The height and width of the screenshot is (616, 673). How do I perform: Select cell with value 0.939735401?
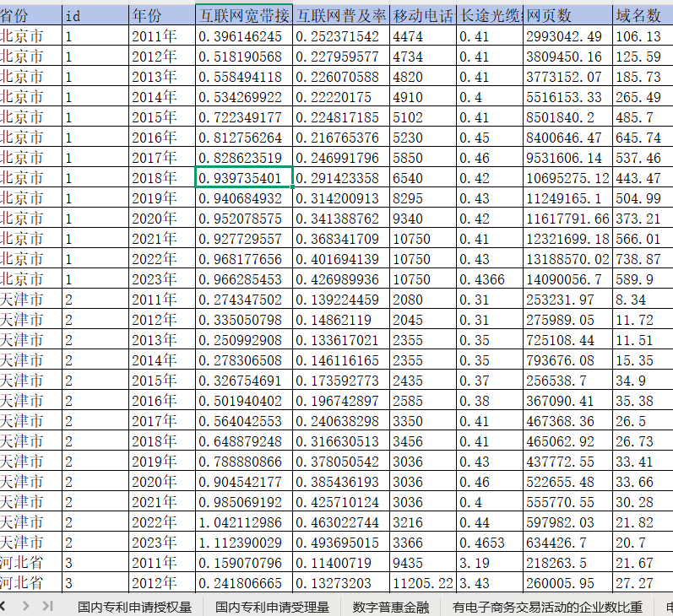point(244,177)
